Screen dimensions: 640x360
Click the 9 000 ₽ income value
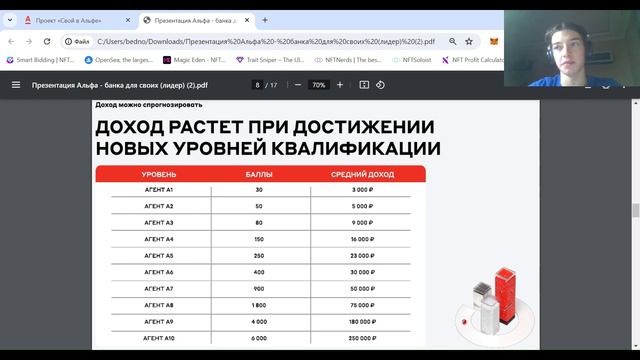coord(362,223)
